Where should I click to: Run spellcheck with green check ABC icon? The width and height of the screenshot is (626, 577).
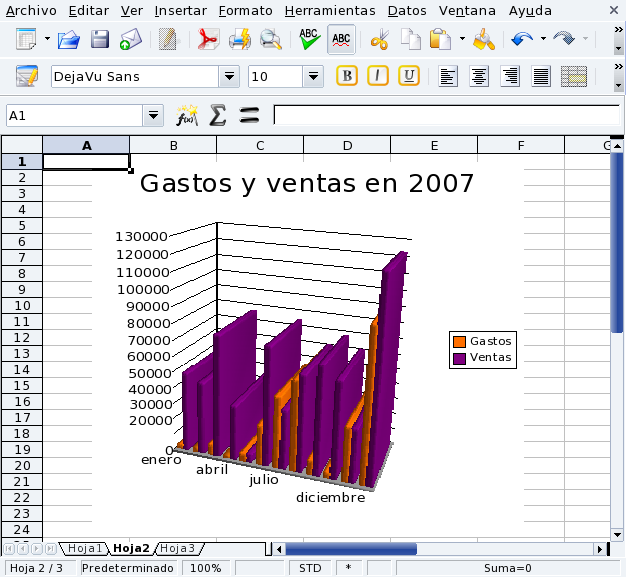pos(309,39)
